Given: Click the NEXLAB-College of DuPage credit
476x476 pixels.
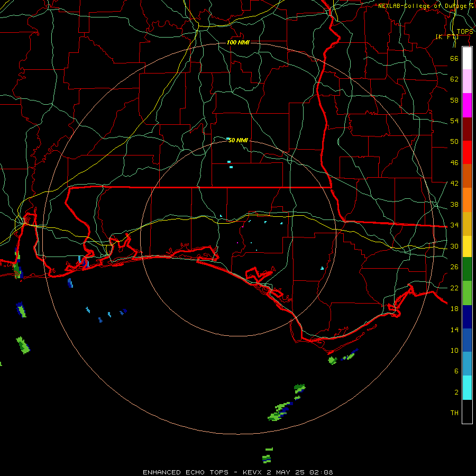Looking at the screenshot, I should tap(425, 6).
